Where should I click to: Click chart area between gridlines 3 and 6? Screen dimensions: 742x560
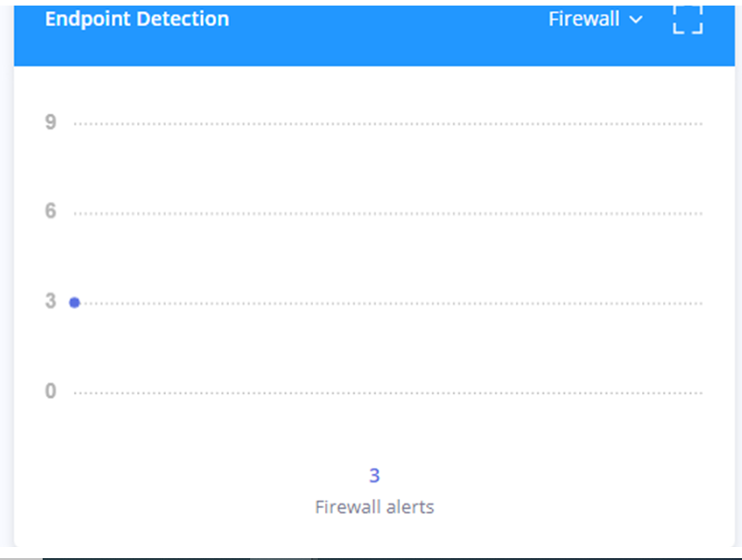pos(388,258)
